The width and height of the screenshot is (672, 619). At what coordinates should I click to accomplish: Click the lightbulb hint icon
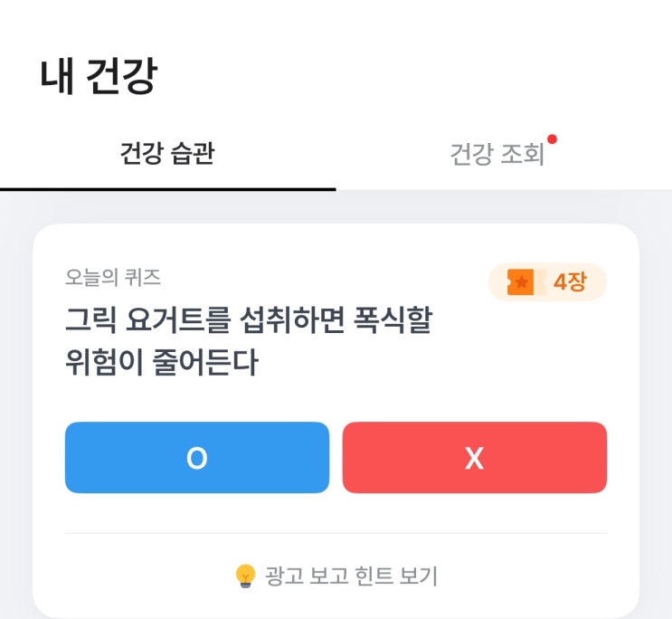pos(245,576)
